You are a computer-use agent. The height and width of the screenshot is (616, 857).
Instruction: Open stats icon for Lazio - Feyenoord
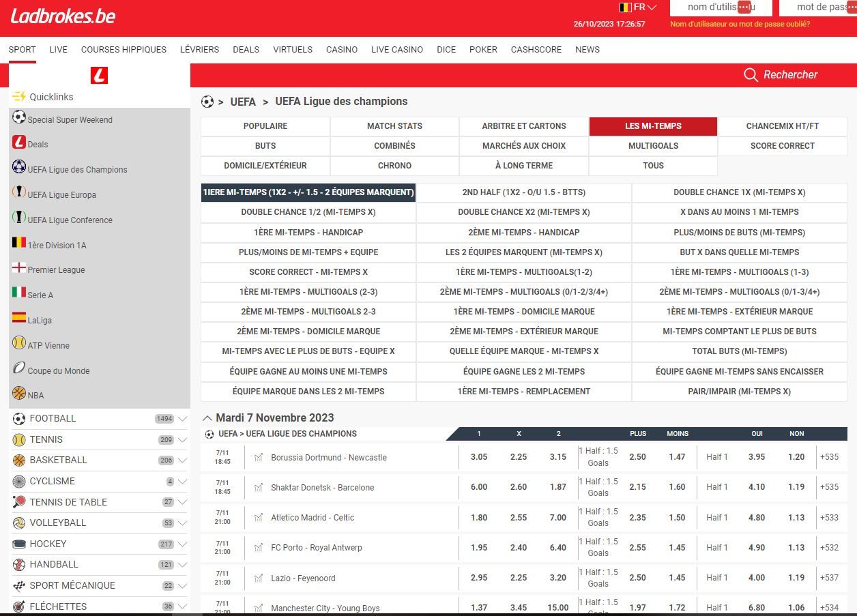[x=258, y=578]
